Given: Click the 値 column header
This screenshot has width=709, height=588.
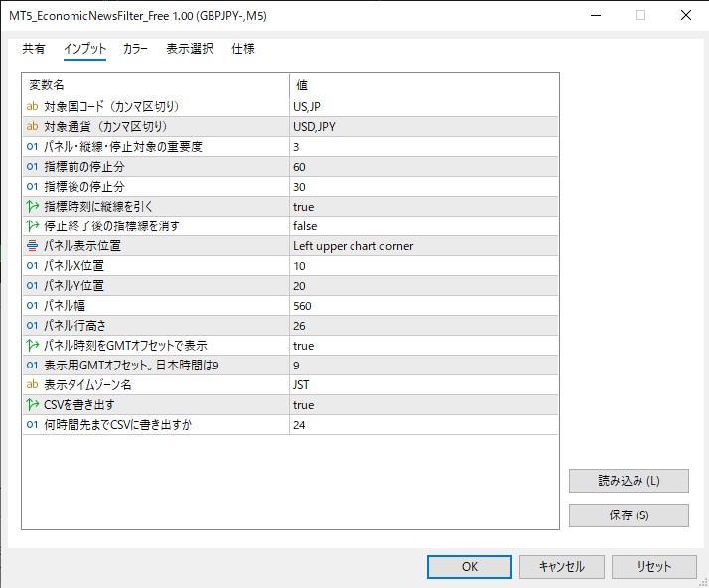Looking at the screenshot, I should (424, 85).
